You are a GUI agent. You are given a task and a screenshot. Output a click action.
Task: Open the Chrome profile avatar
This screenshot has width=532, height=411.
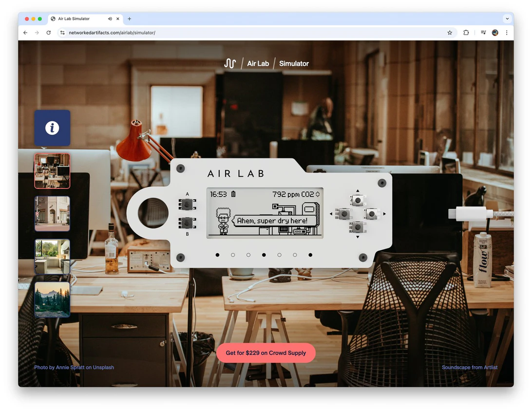tap(495, 33)
